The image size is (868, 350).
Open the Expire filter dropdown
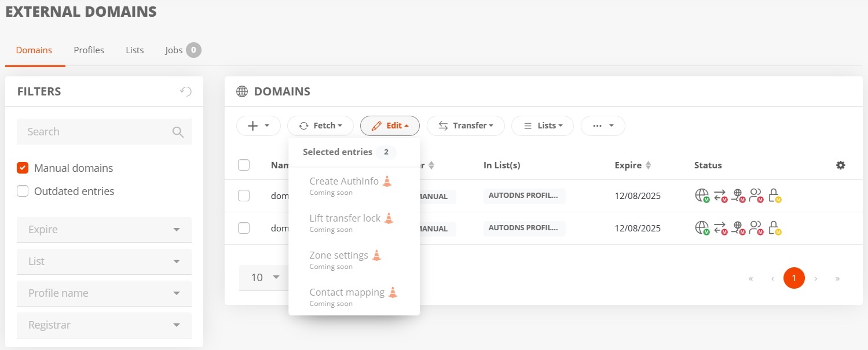click(104, 230)
